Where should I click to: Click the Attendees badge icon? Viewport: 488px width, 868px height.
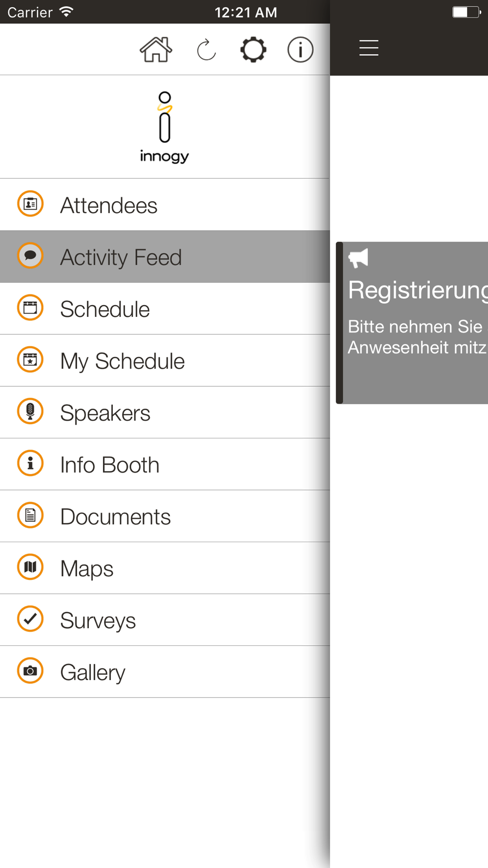30,204
